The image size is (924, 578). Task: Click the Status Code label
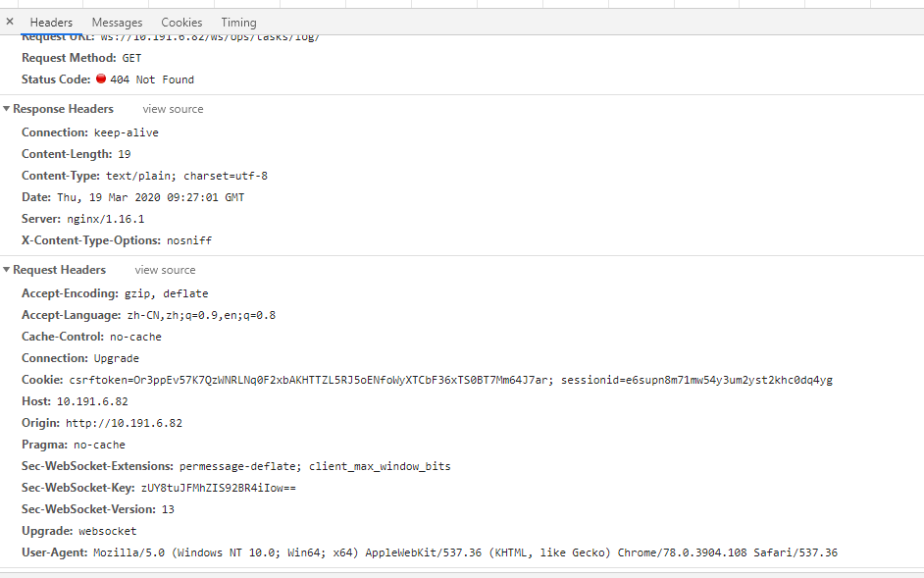pyautogui.click(x=56, y=79)
